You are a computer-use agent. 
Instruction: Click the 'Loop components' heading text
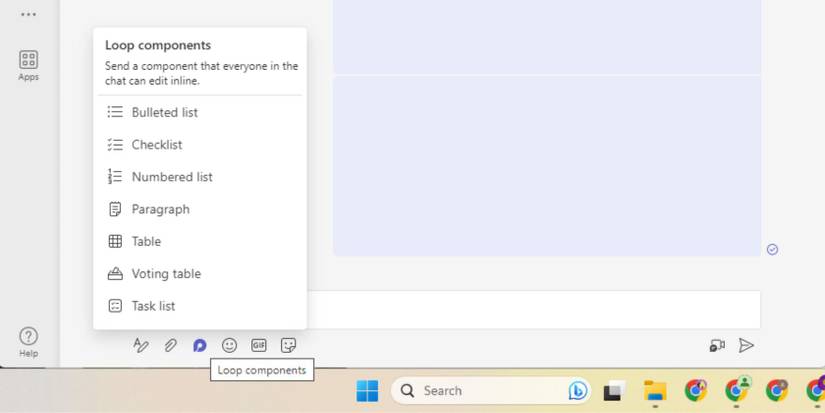pos(158,45)
